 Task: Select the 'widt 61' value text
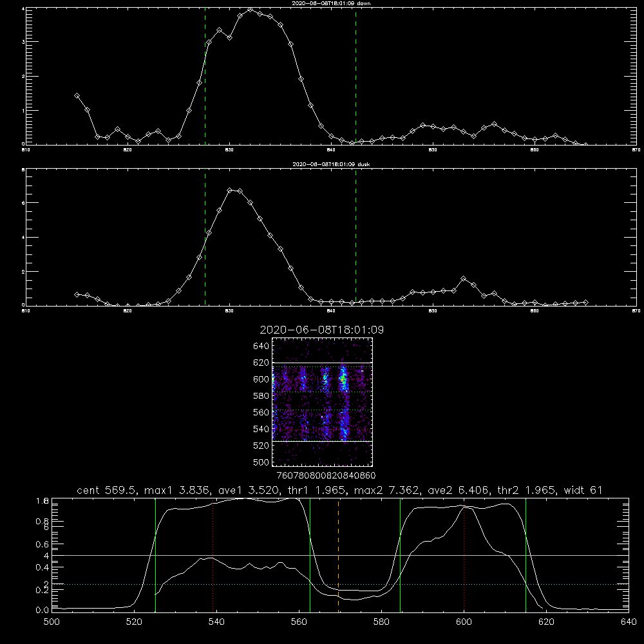[583, 490]
